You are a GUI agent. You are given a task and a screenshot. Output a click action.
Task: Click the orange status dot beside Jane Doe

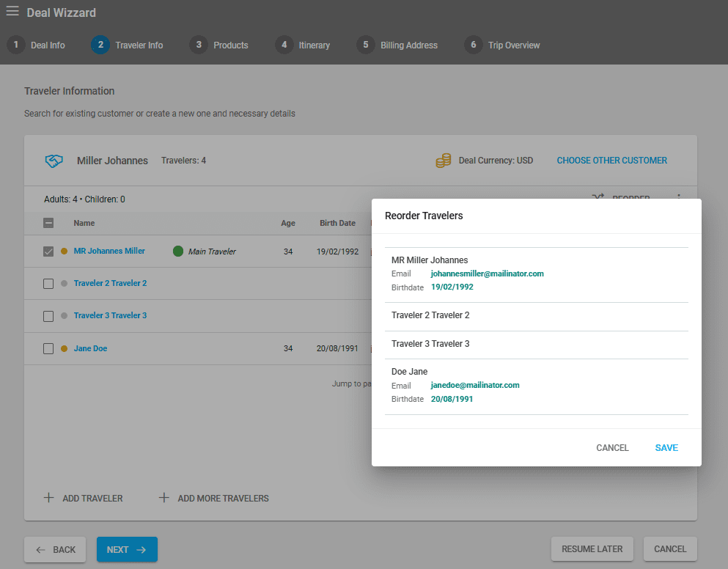pyautogui.click(x=65, y=349)
